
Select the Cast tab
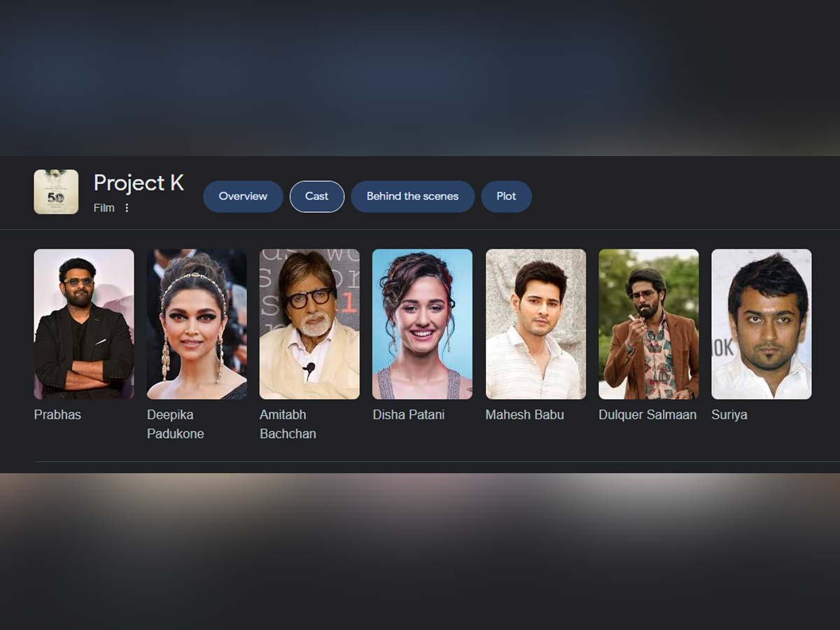click(316, 197)
